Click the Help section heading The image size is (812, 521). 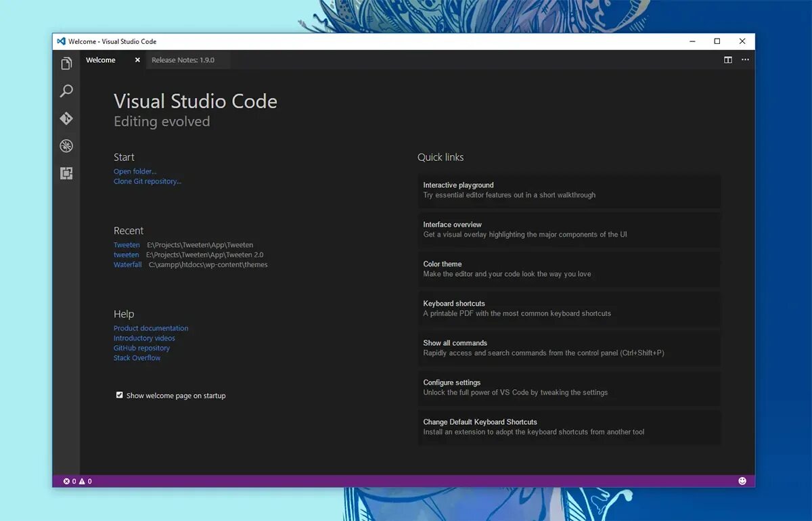click(x=124, y=314)
